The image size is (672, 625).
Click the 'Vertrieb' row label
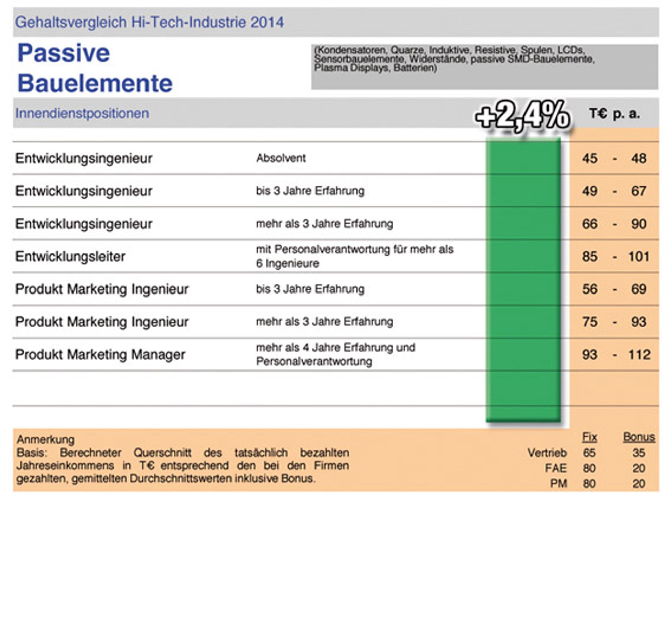pyautogui.click(x=547, y=453)
